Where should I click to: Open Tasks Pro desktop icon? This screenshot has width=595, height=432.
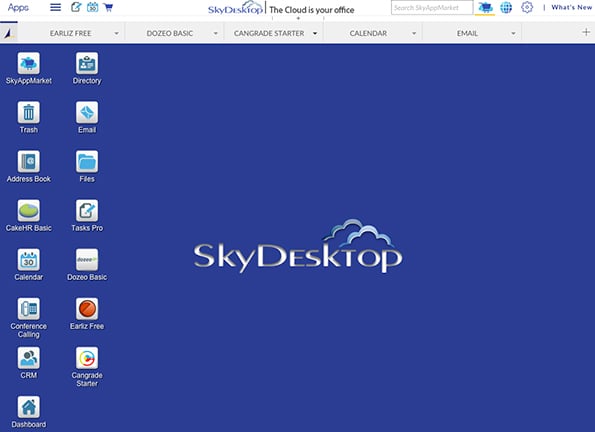coord(87,210)
